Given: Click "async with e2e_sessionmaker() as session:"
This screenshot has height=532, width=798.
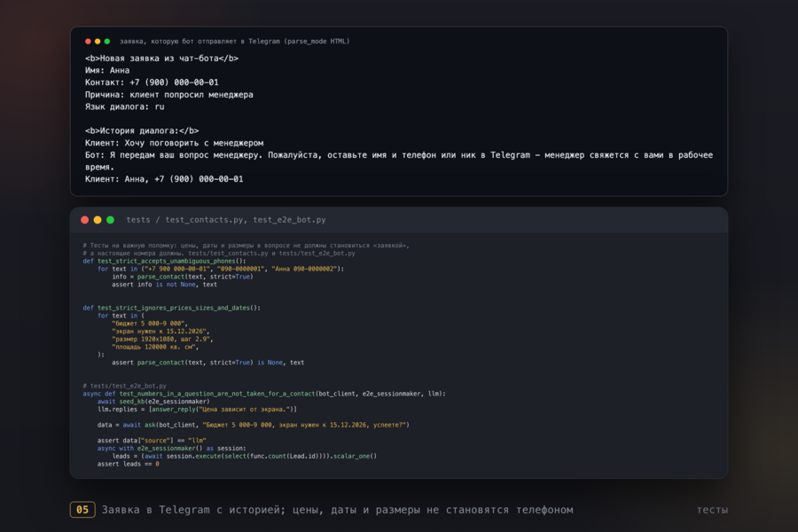Looking at the screenshot, I should click(x=172, y=449).
